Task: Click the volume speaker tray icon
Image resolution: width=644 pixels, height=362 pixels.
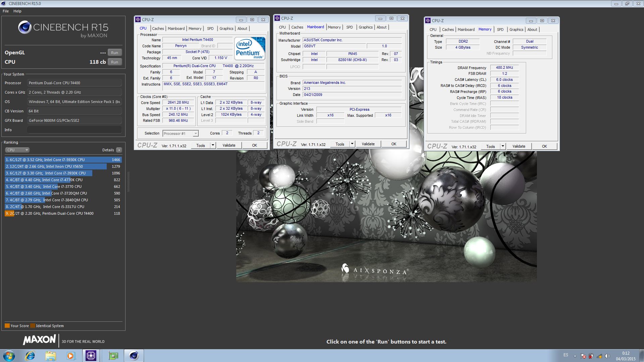Action: [x=607, y=356]
